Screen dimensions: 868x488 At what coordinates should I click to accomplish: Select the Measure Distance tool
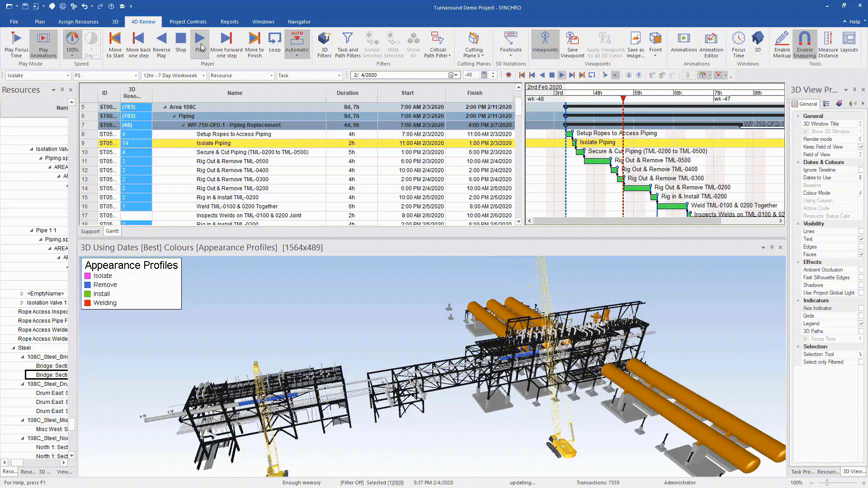tap(828, 44)
